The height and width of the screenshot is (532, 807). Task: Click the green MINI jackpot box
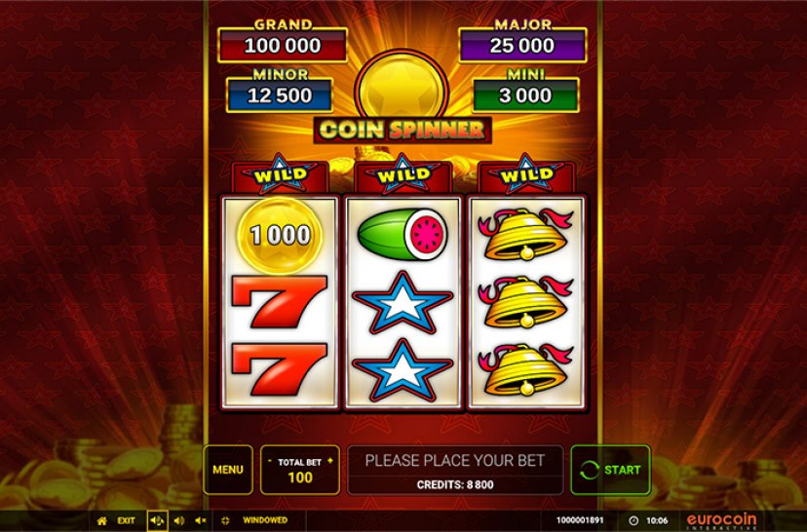[x=525, y=95]
